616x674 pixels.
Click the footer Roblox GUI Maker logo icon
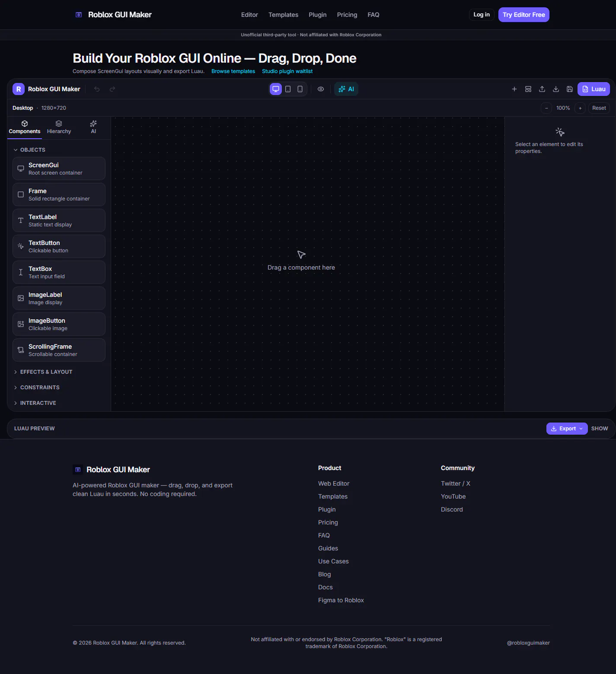click(x=78, y=470)
